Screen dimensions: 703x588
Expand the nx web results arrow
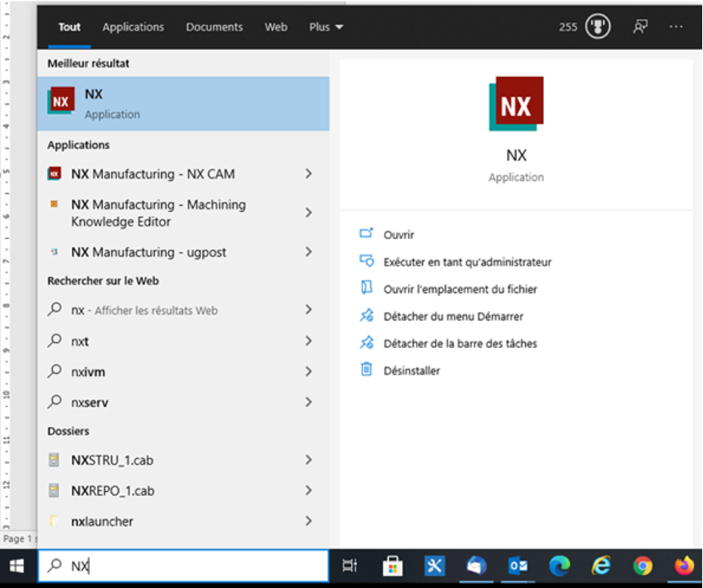tap(309, 310)
